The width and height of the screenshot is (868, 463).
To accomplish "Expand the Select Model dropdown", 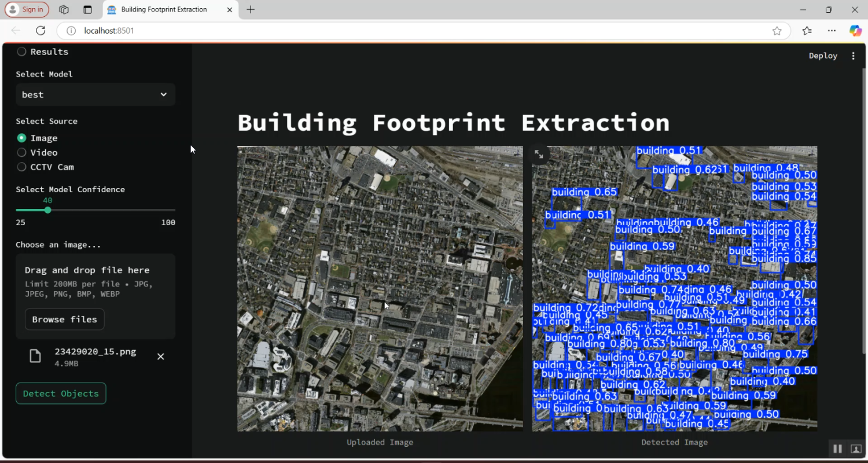I will click(95, 95).
